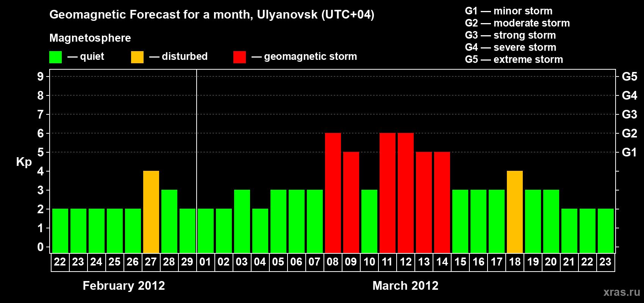Click the 'quiet' legend label
644x303 pixels.
tap(92, 56)
